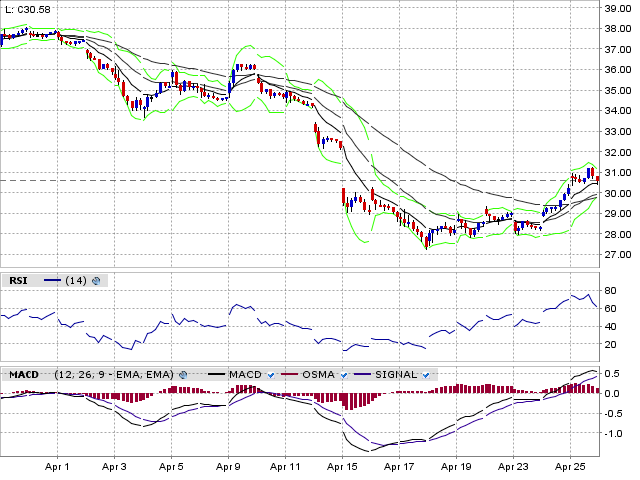Click the Apr 25 date marker

click(571, 467)
